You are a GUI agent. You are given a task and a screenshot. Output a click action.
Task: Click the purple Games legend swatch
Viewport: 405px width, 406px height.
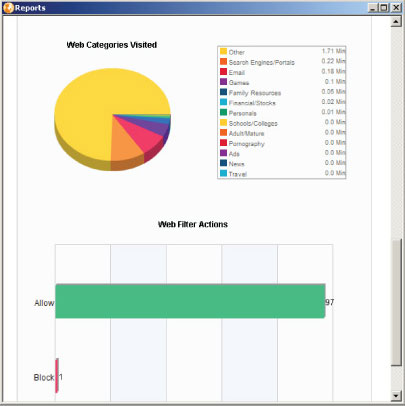click(x=223, y=82)
